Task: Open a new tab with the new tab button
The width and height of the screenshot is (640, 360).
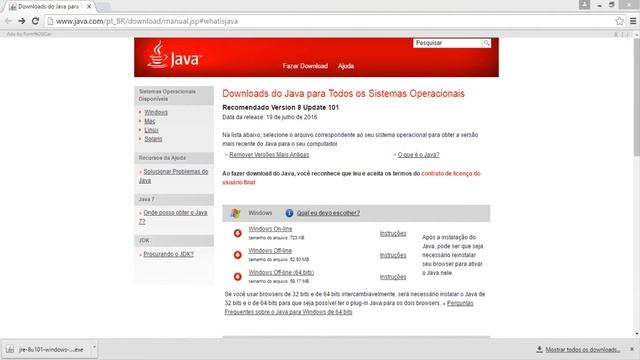Action: [x=104, y=7]
